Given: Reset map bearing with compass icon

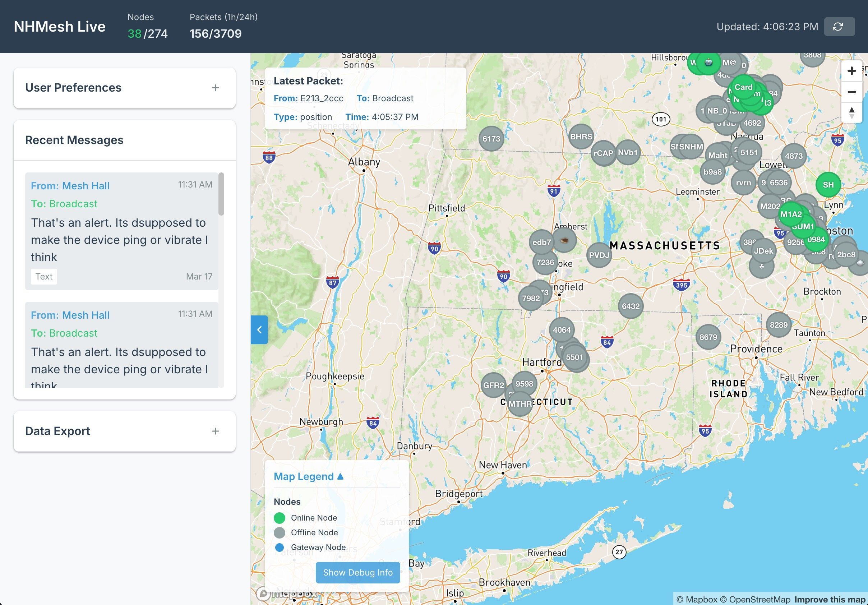Looking at the screenshot, I should 851,113.
